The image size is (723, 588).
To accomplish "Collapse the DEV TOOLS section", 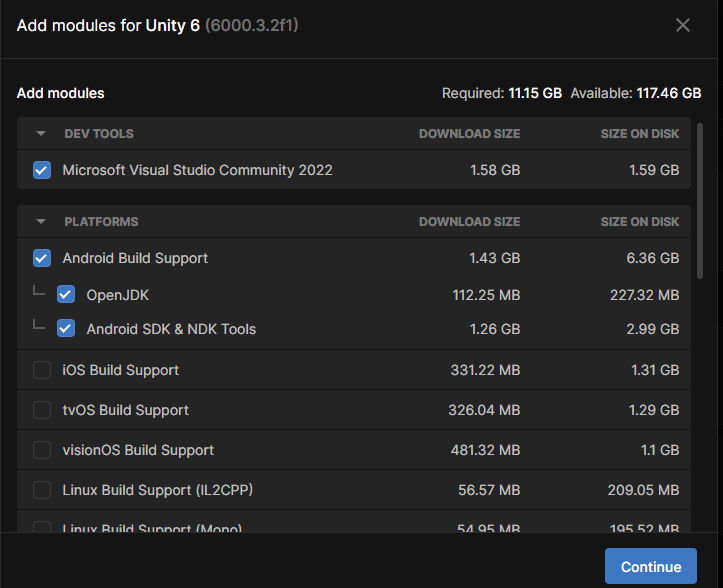I will (x=41, y=134).
